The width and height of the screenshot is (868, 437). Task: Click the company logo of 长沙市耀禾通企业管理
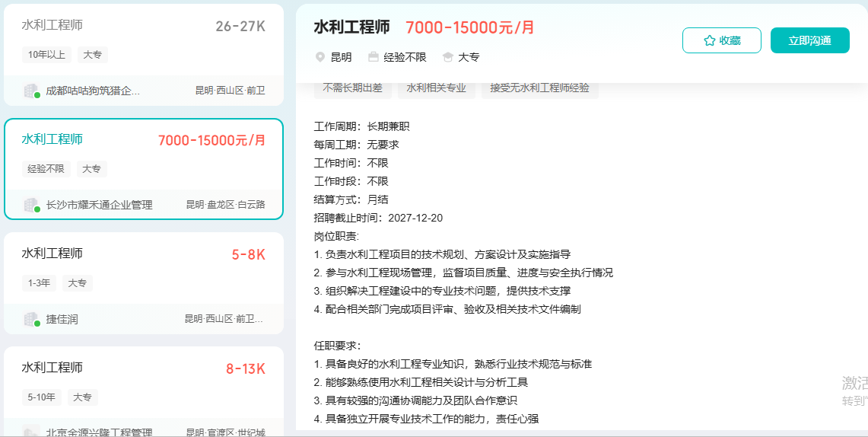point(31,205)
